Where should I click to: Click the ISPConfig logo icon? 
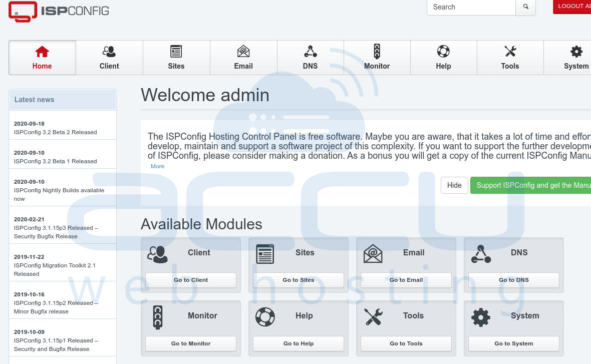click(x=23, y=12)
